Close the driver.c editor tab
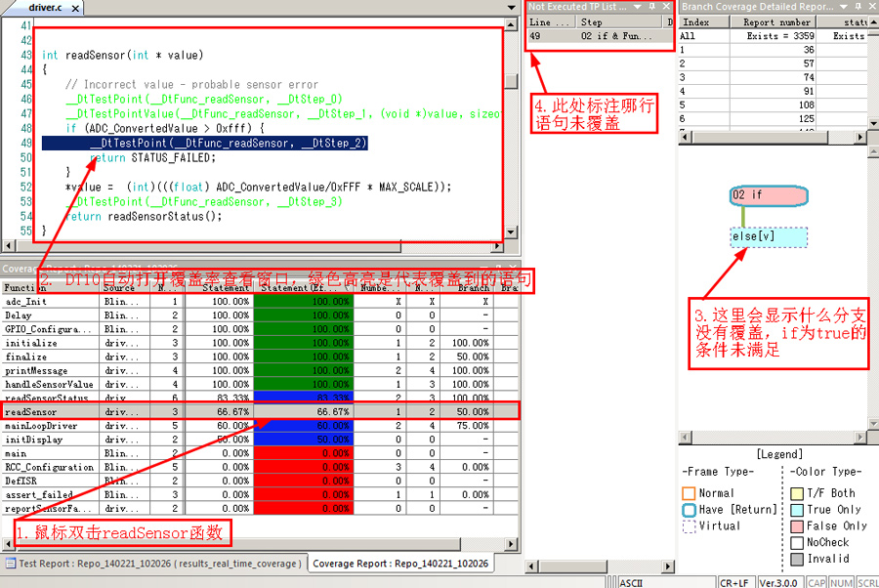Image resolution: width=879 pixels, height=588 pixels. pos(75,8)
